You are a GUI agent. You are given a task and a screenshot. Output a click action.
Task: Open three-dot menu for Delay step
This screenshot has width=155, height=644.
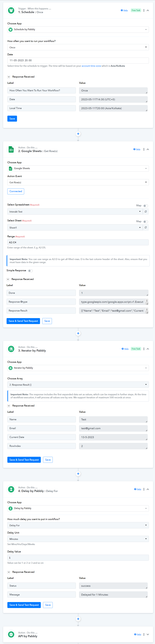pyautogui.click(x=144, y=489)
